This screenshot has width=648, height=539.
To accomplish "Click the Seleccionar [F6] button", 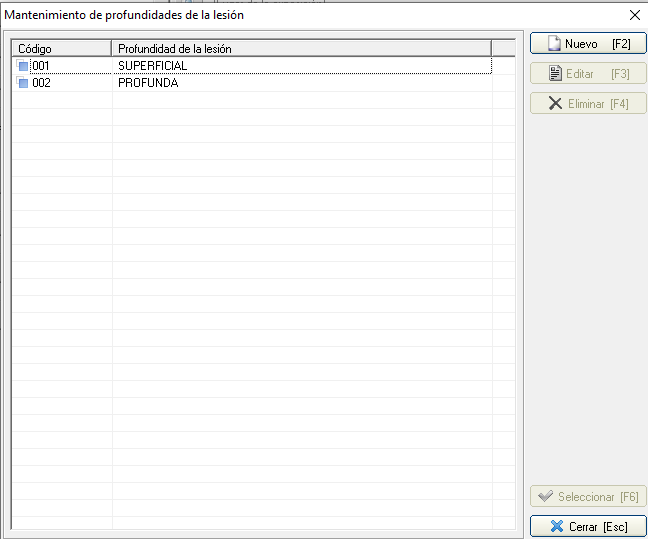I will pos(588,496).
